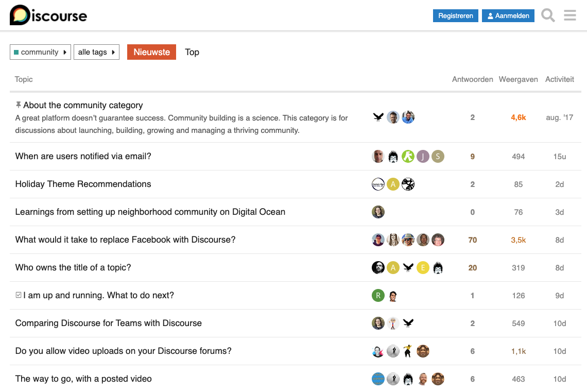Click last avatar in 'Do you allow video uploads' row
The image size is (587, 392).
pos(423,351)
